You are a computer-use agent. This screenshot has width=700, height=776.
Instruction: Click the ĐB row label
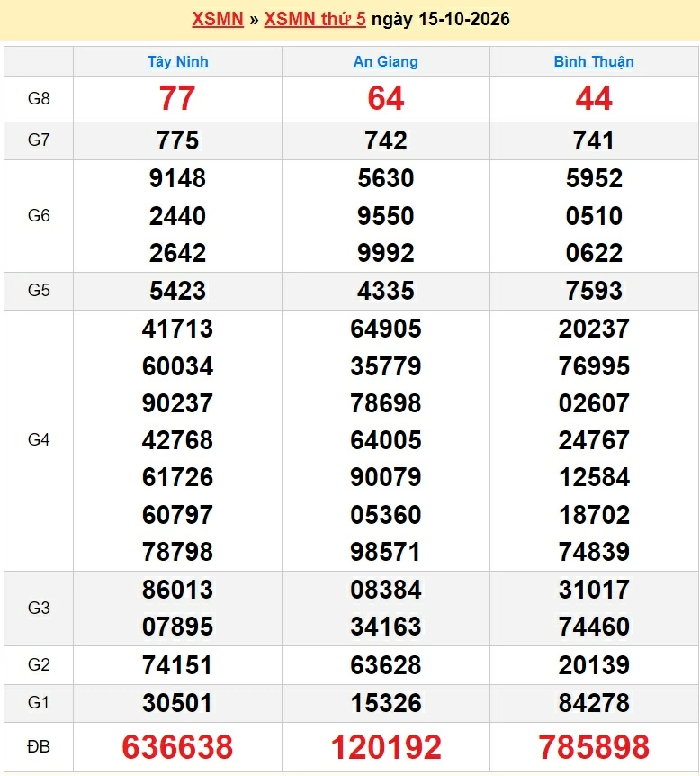[x=39, y=746]
